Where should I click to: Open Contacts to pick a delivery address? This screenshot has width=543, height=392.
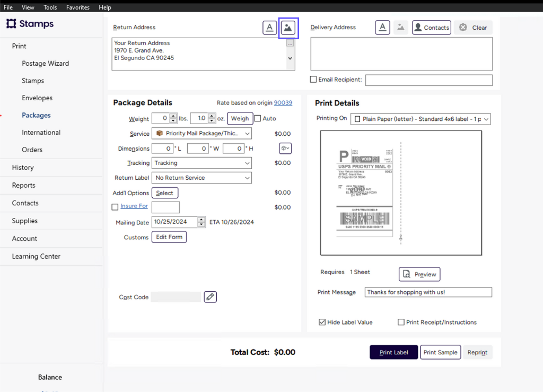coord(431,27)
